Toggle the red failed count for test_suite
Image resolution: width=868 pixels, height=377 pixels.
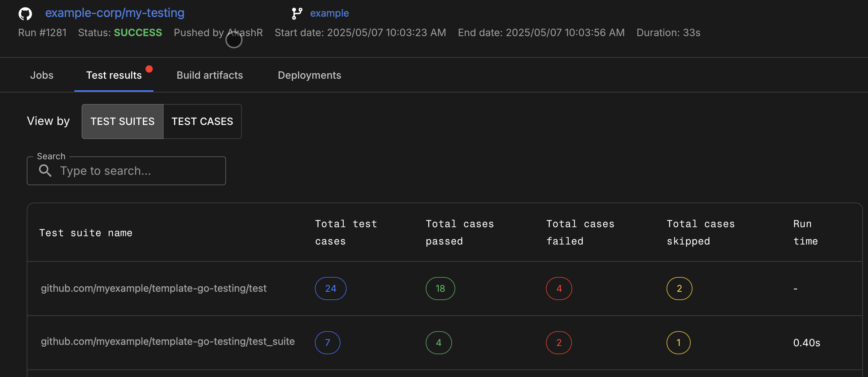pyautogui.click(x=559, y=342)
